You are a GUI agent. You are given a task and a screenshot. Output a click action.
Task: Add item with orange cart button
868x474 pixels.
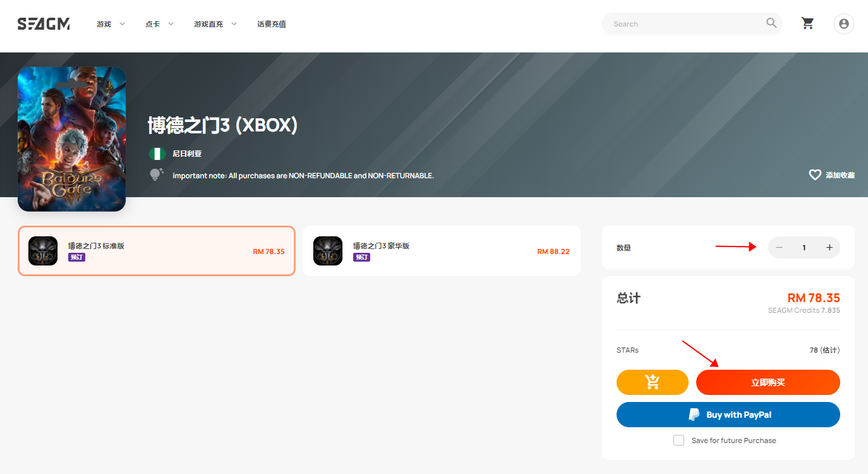click(x=652, y=382)
